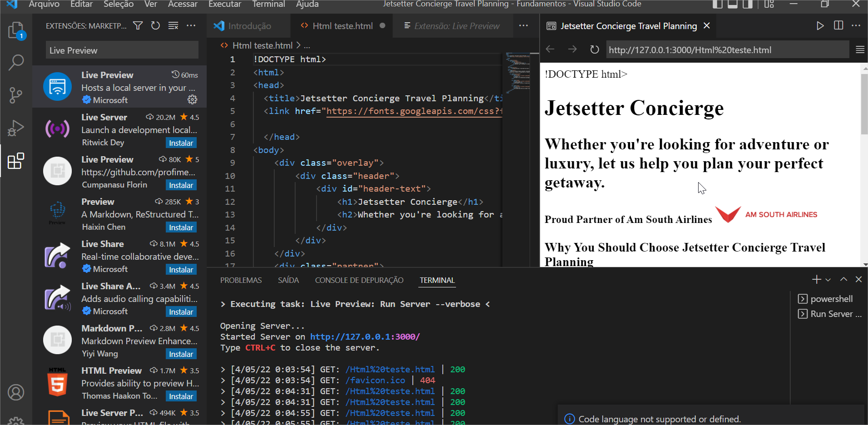The height and width of the screenshot is (425, 868).
Task: Click the /favicon.ico path in terminal
Action: [375, 381]
